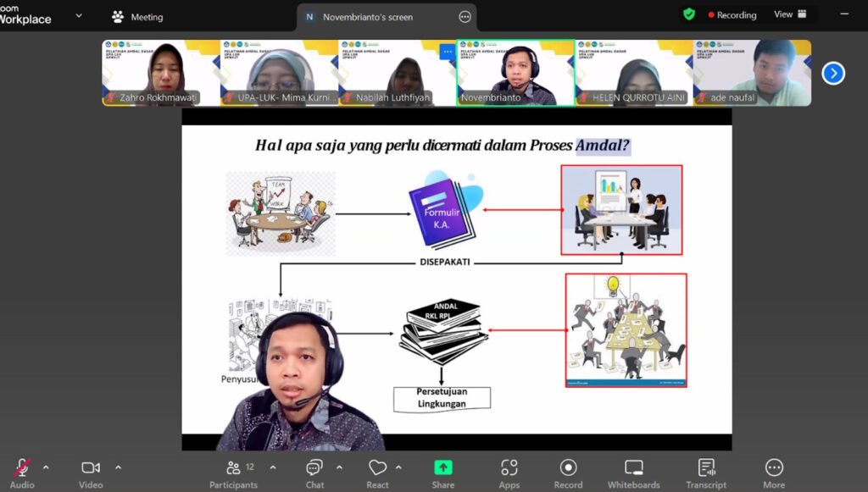Open the More options menu
868x492 pixels.
(774, 473)
